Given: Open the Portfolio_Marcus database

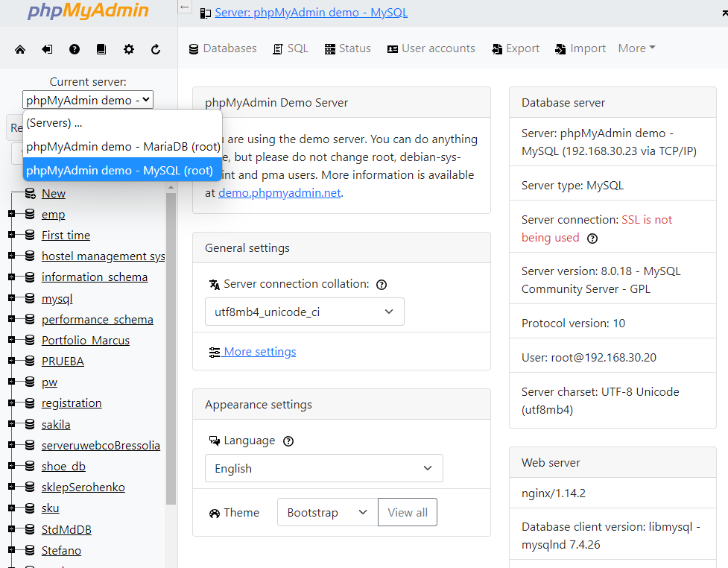Looking at the screenshot, I should (86, 341).
